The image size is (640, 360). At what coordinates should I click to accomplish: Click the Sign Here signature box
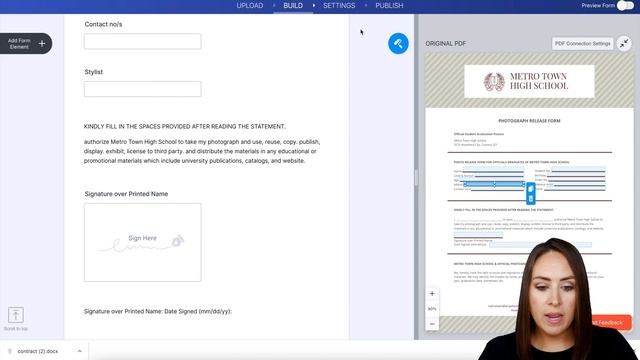pyautogui.click(x=142, y=242)
